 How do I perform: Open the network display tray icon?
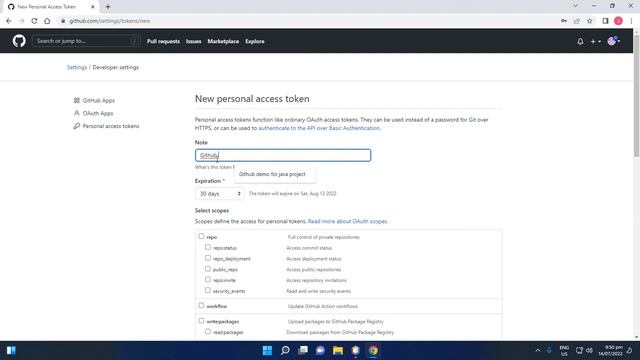pos(579,351)
